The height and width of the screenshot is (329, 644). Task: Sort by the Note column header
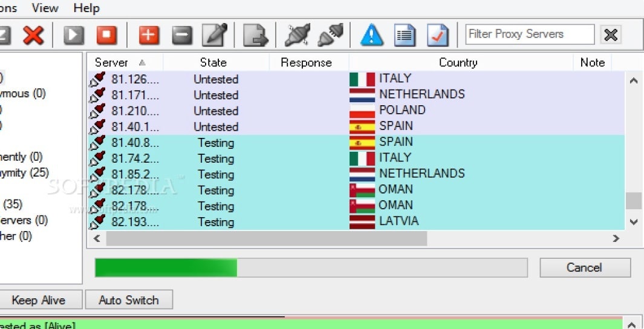pyautogui.click(x=592, y=62)
